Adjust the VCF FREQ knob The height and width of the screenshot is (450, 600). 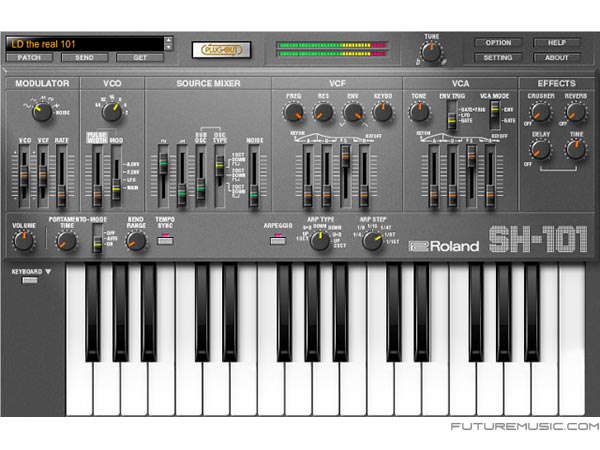tap(293, 112)
